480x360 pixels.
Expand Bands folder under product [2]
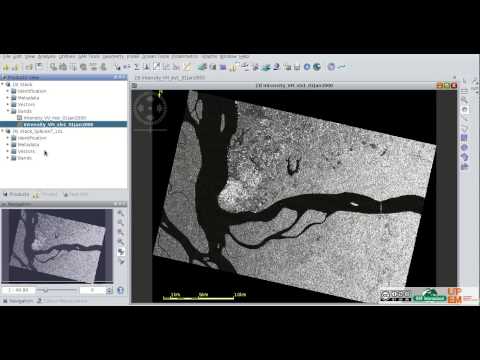coord(8,158)
